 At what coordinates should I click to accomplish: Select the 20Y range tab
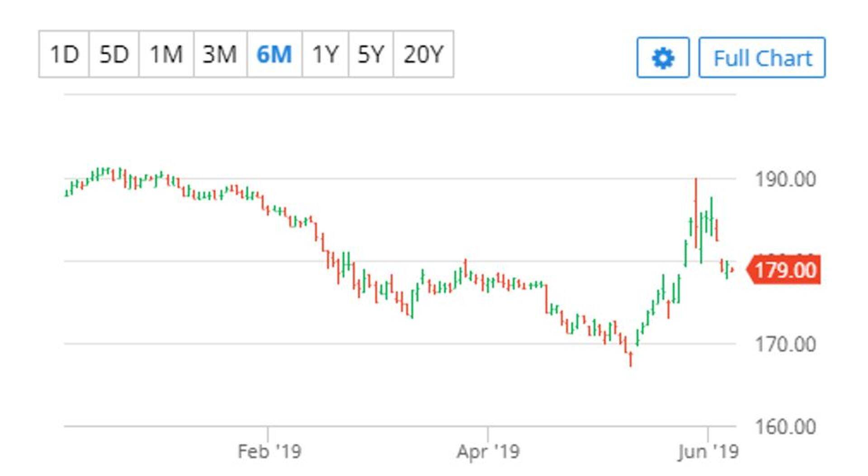423,54
